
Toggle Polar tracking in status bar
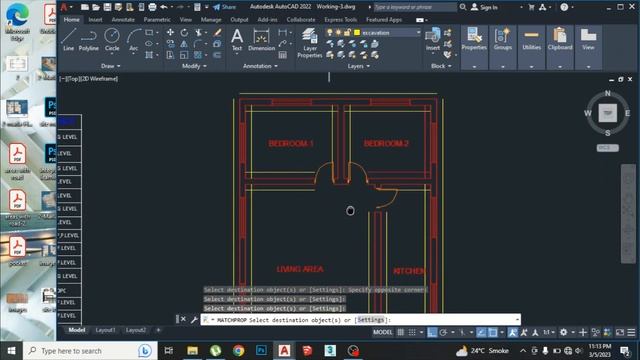click(443, 332)
